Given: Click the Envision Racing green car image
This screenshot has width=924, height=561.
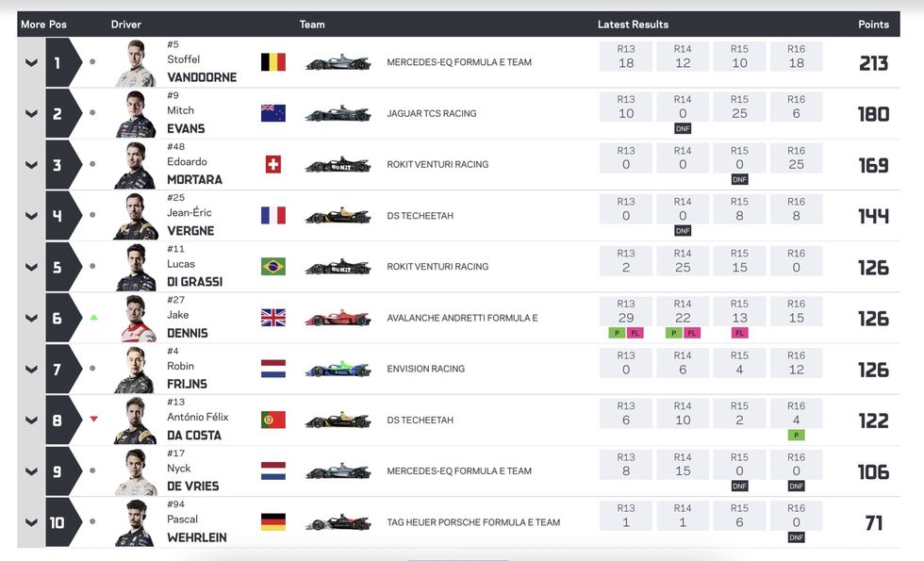Looking at the screenshot, I should pyautogui.click(x=338, y=369).
